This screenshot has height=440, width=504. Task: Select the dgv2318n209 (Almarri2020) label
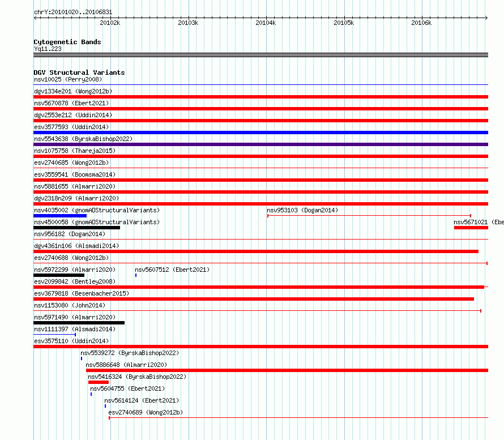(76, 198)
